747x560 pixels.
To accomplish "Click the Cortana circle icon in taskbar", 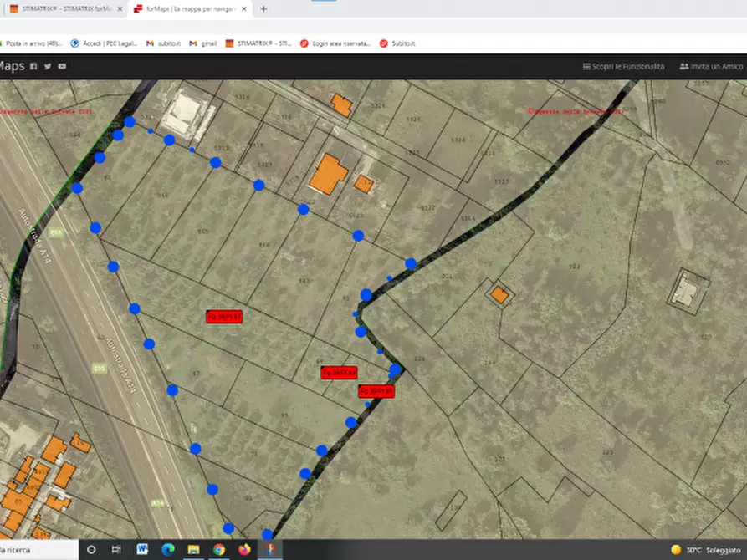I will coord(91,549).
